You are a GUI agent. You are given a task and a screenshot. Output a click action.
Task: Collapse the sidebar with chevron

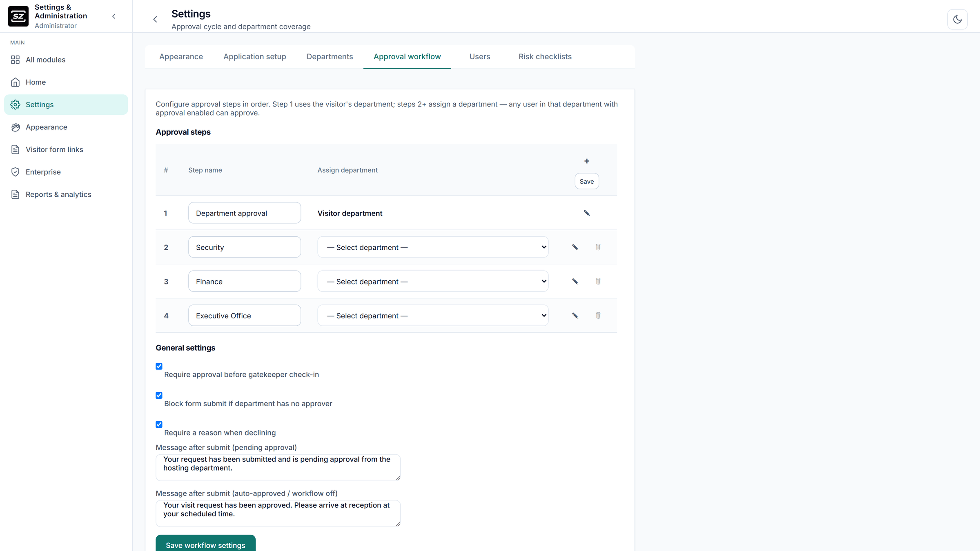tap(114, 16)
